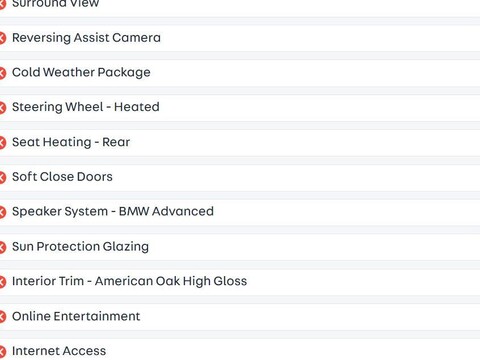
Task: Select the Sun Protection Glazing label
Action: click(x=81, y=247)
